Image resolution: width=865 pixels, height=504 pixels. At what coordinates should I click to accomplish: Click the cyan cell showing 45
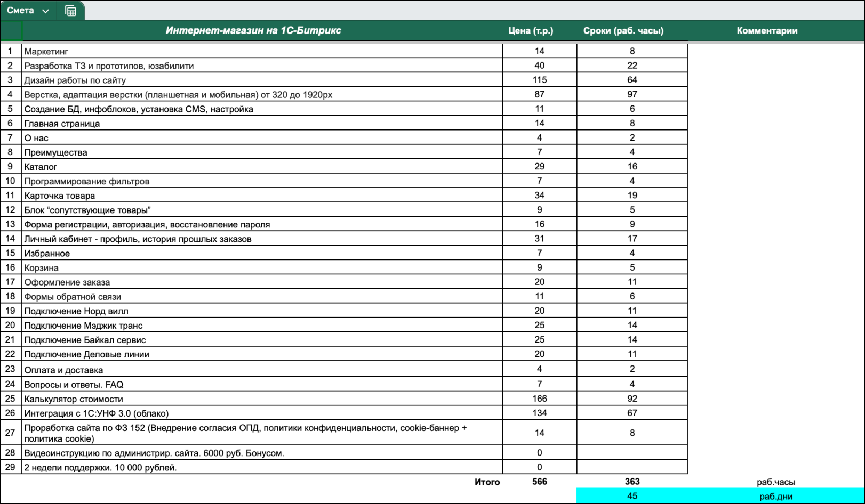[x=632, y=496]
